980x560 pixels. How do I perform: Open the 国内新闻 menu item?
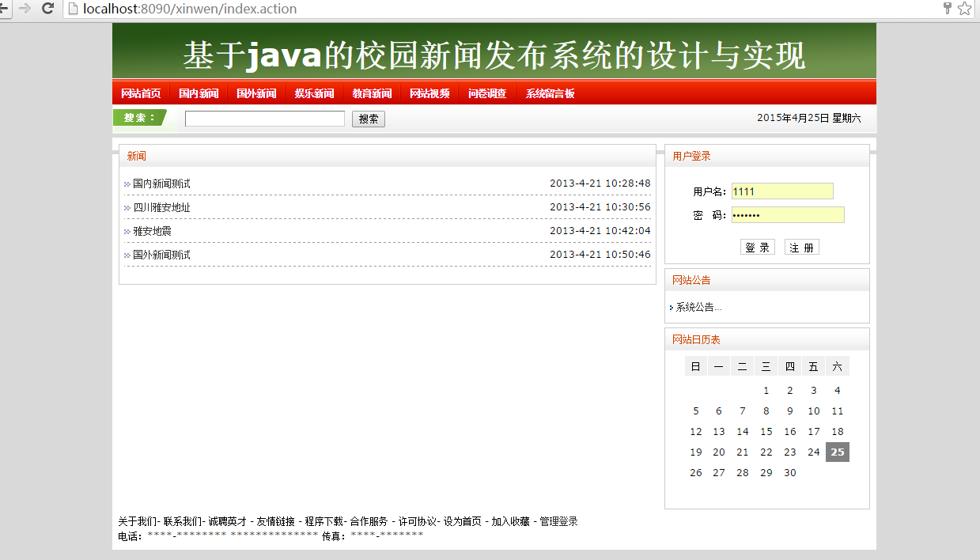199,93
